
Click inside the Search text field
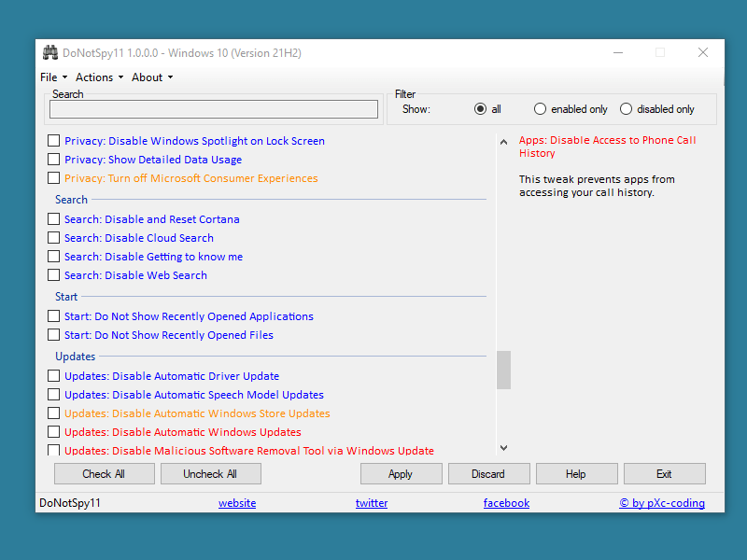(x=214, y=109)
